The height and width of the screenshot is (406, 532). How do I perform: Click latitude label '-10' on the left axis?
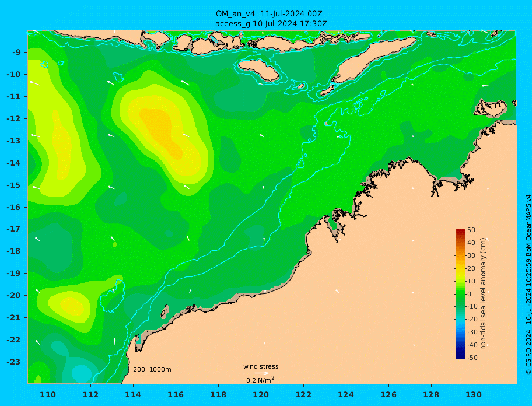pyautogui.click(x=14, y=74)
